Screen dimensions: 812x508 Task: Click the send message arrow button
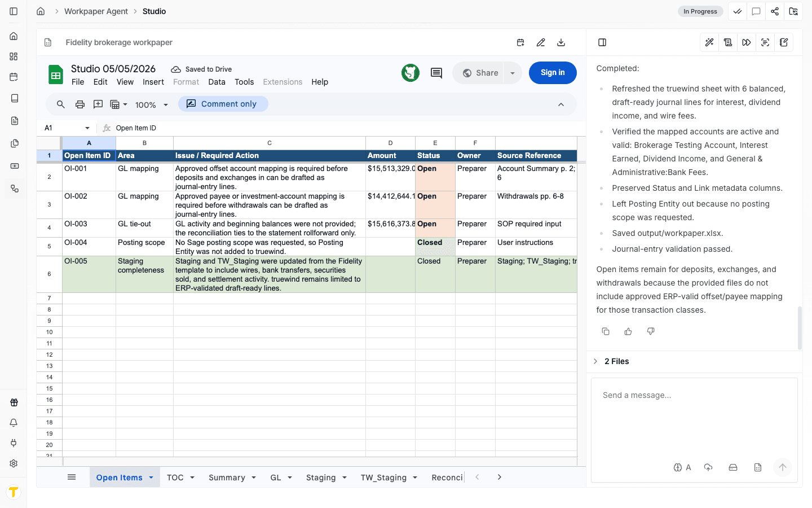tap(783, 467)
